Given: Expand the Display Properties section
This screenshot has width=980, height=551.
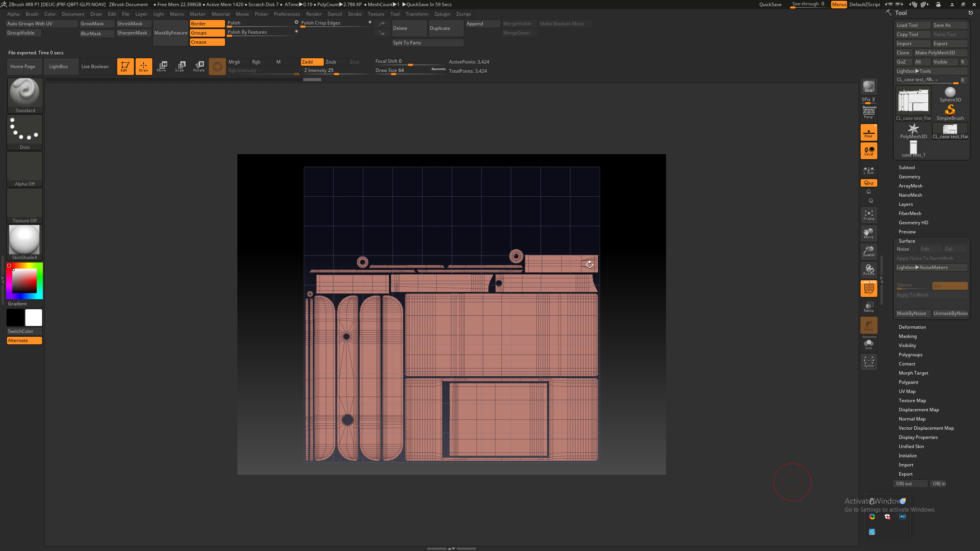Looking at the screenshot, I should (x=918, y=437).
